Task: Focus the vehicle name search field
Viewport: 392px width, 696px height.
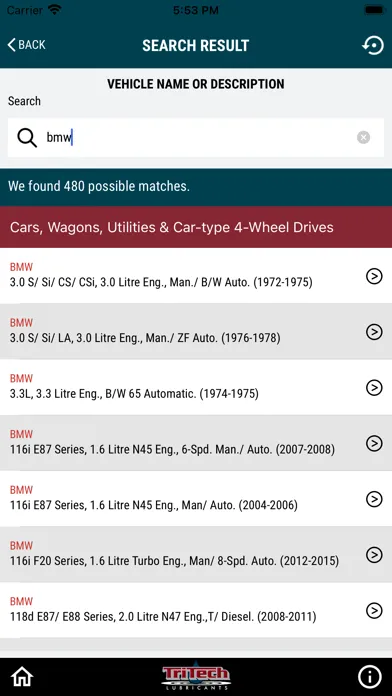Action: (196, 138)
